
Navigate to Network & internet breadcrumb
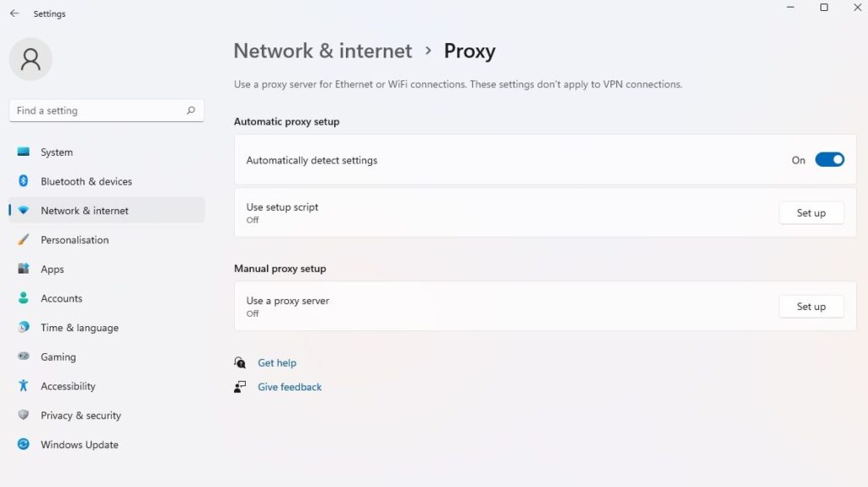323,51
